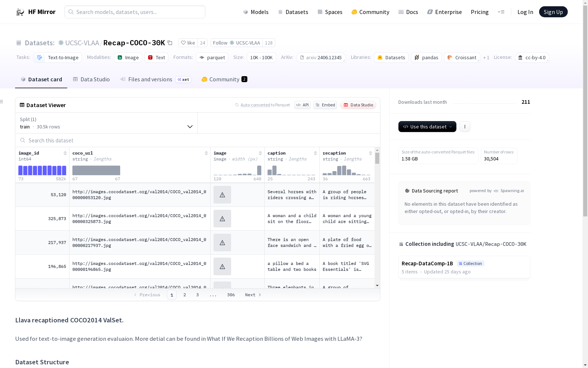
Task: Sort by the image_id column icon
Action: click(65, 153)
